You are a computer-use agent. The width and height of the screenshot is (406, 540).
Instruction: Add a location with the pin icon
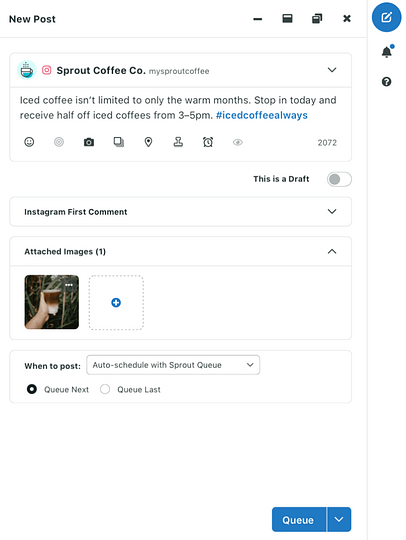tap(148, 142)
